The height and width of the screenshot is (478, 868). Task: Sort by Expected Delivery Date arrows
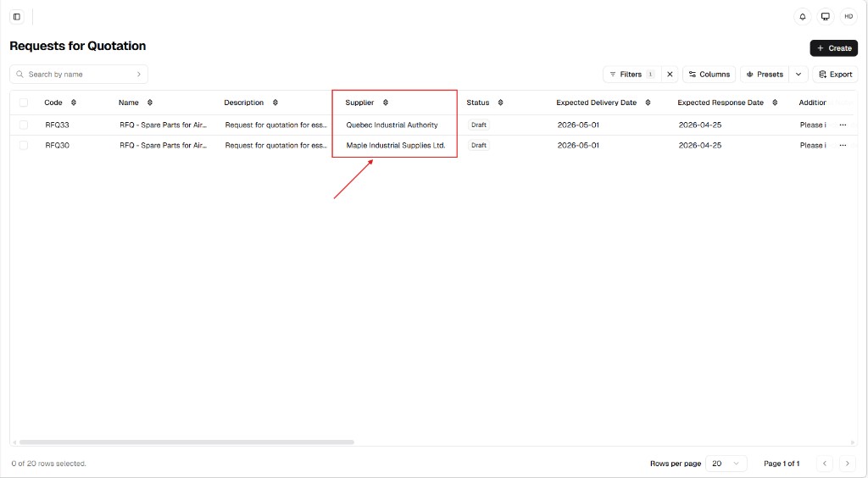(x=648, y=103)
